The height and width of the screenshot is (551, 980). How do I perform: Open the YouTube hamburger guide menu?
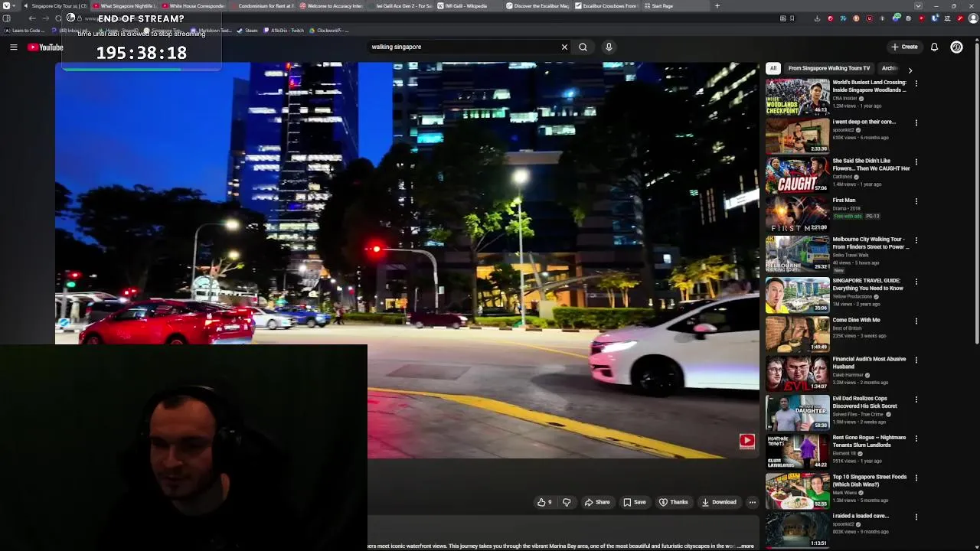pyautogui.click(x=13, y=47)
